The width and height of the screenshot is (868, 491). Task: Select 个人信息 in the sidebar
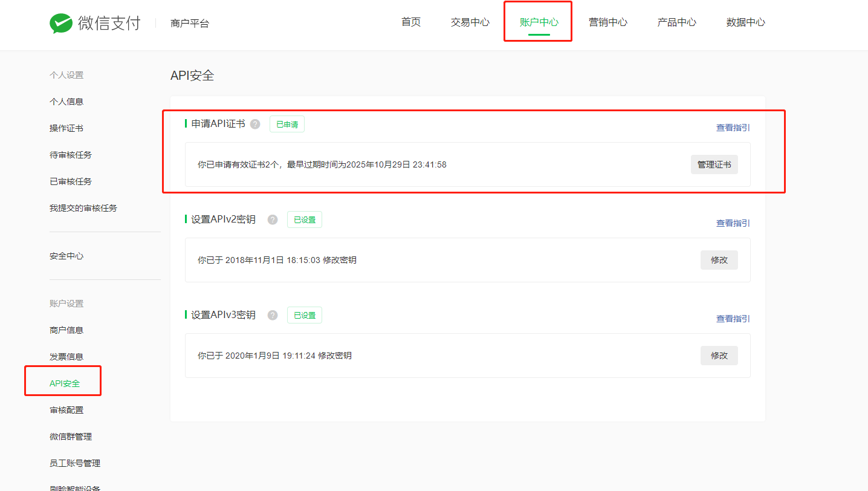66,102
